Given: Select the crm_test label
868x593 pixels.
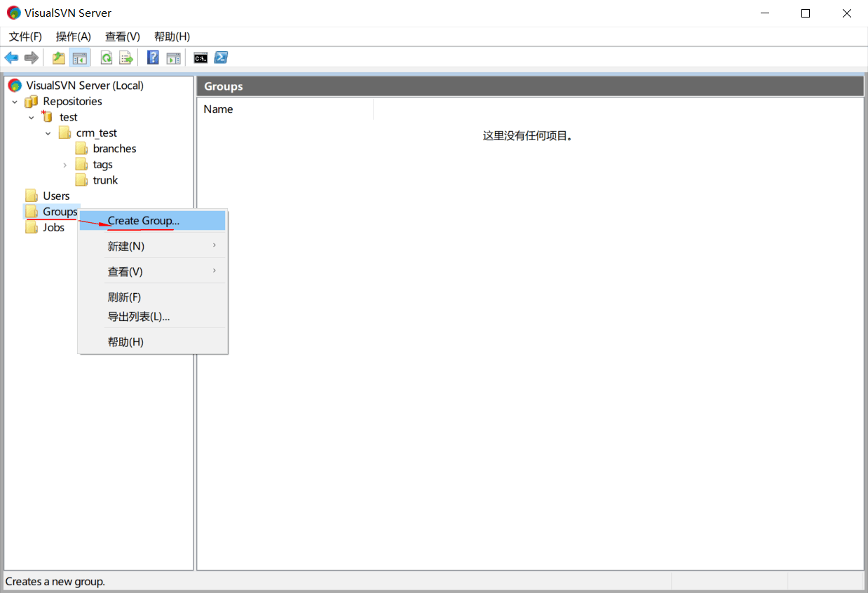Looking at the screenshot, I should [x=97, y=133].
